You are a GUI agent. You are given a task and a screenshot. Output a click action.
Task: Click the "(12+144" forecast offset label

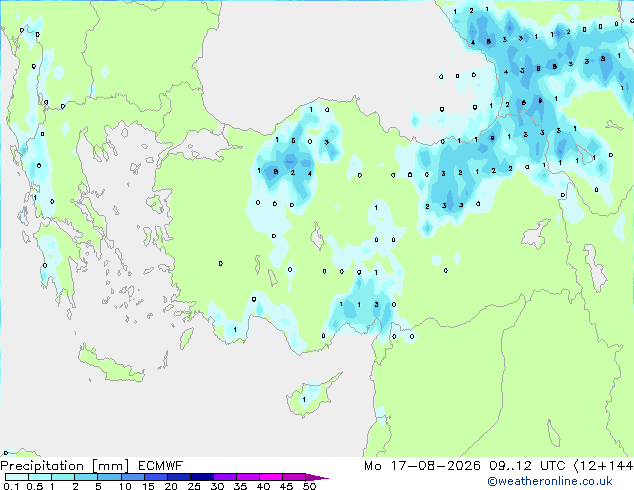[x=603, y=466]
